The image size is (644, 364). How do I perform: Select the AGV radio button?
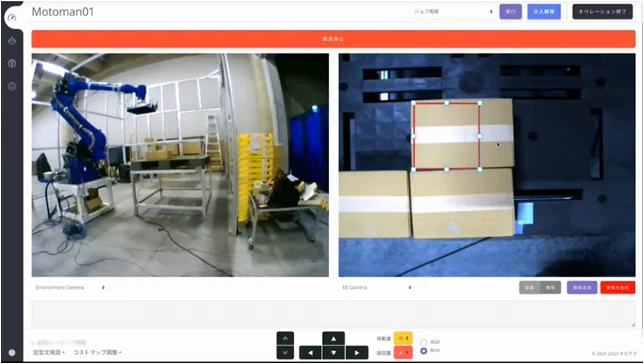pos(423,342)
